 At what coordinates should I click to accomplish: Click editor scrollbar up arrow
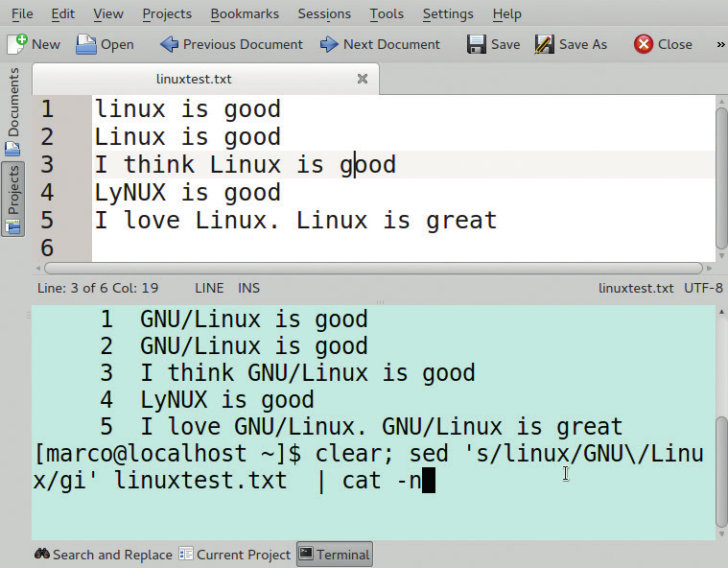(721, 102)
